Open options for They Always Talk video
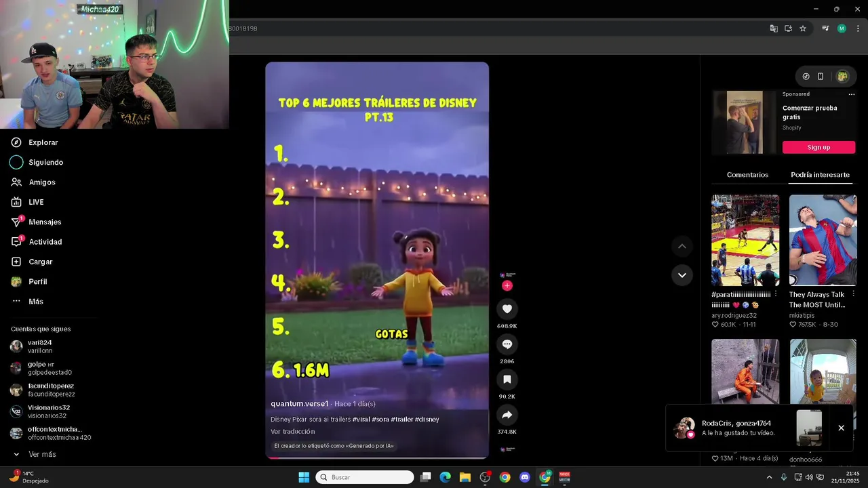 pyautogui.click(x=853, y=294)
